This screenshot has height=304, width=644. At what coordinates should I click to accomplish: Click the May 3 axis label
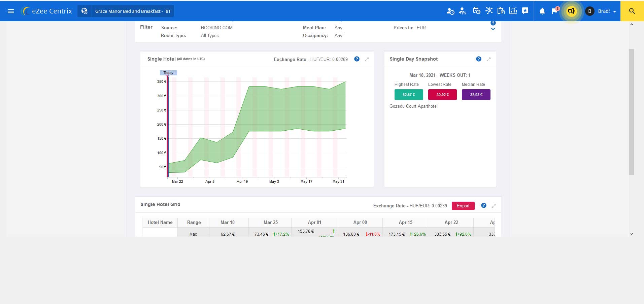[274, 181]
